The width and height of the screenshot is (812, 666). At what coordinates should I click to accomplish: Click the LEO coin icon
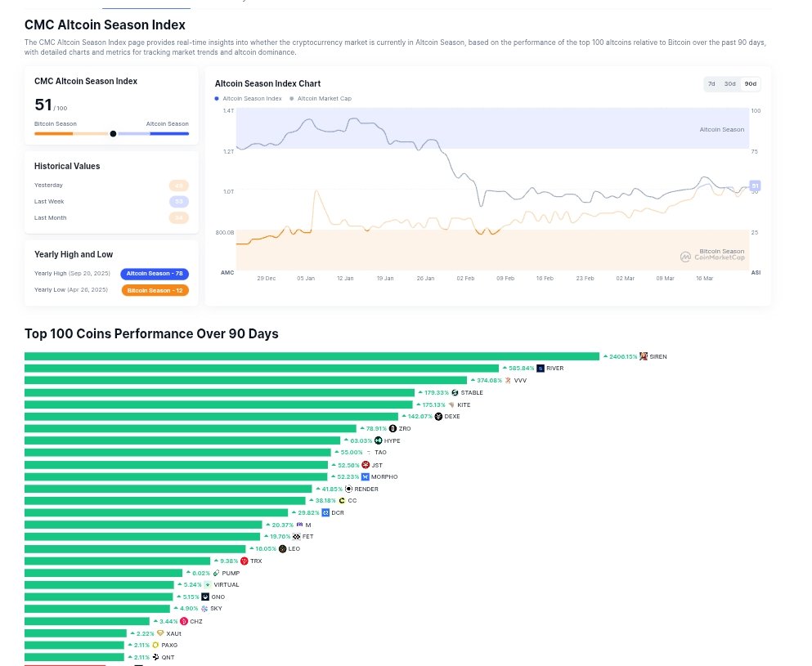(x=282, y=549)
